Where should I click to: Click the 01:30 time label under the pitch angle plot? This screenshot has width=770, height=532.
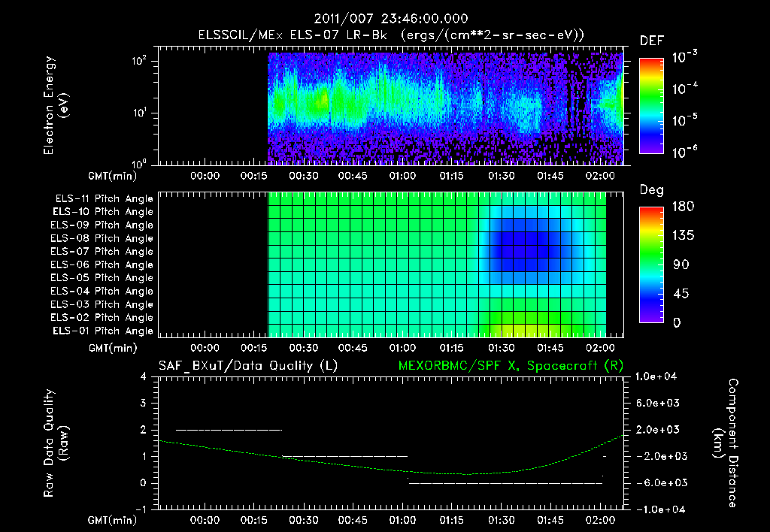click(x=502, y=348)
